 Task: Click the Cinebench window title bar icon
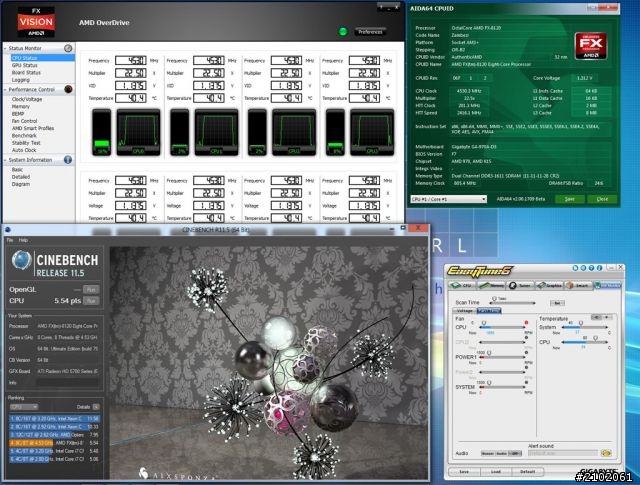(8, 229)
